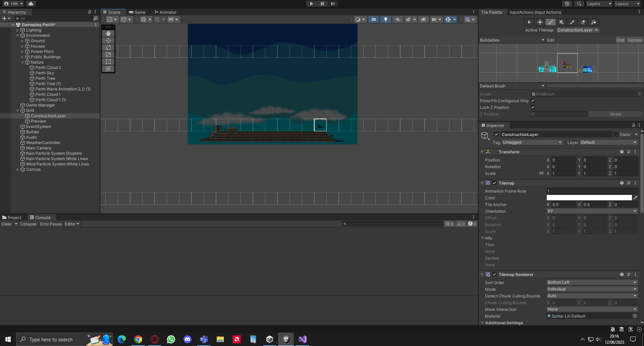Activate the Flood Fill tool in Tile Palette
This screenshot has height=346, width=644.
coord(594,22)
